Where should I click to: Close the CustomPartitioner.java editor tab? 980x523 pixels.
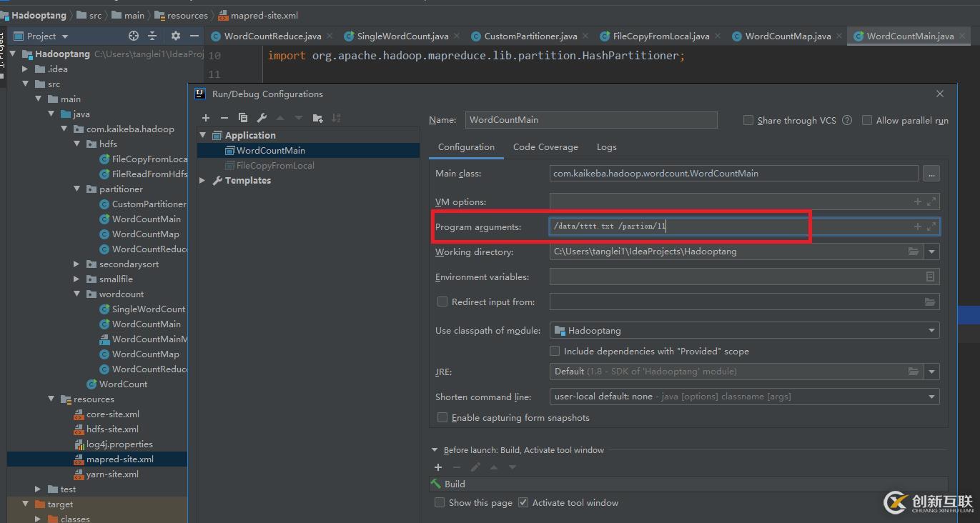(x=585, y=36)
